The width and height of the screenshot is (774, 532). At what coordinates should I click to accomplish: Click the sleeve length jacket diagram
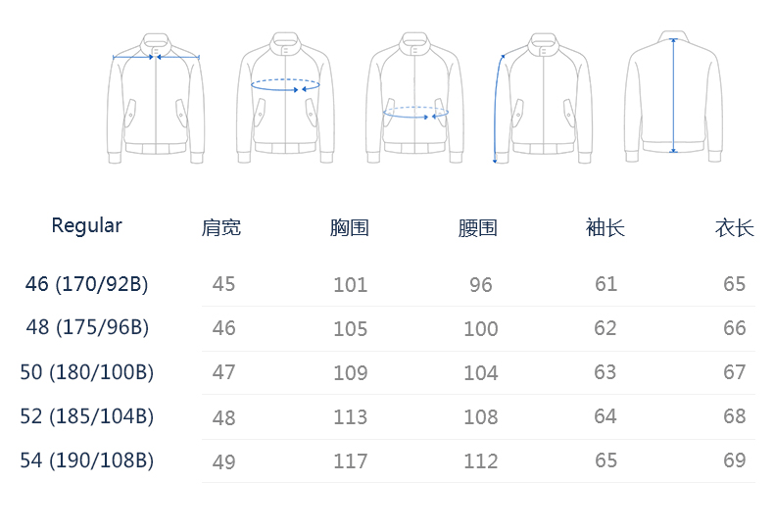(543, 98)
